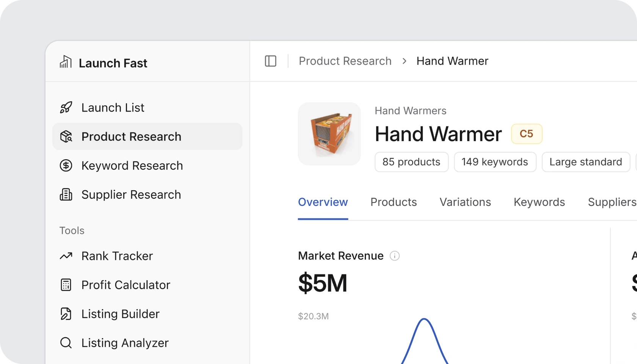This screenshot has height=364, width=637.
Task: Click the trending-arrow icon beside Rank Tracker
Action: pos(66,256)
